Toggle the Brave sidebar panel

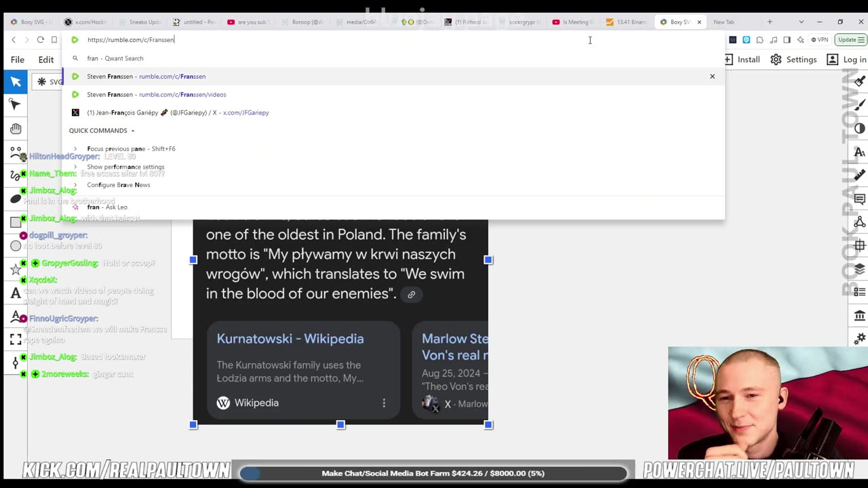pyautogui.click(x=787, y=40)
